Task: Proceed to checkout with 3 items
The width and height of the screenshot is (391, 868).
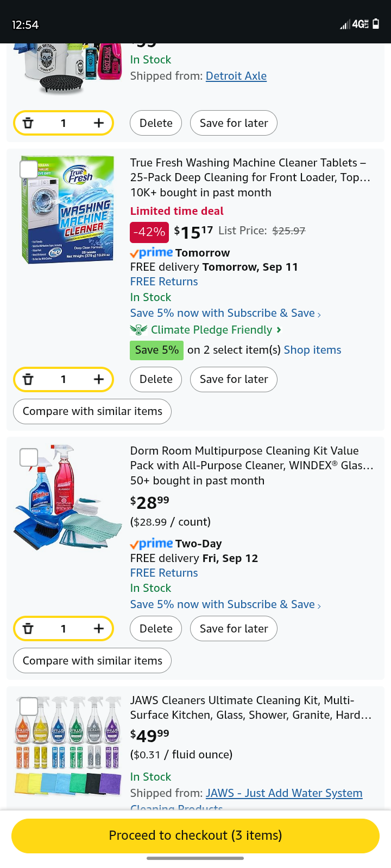Action: (x=195, y=835)
